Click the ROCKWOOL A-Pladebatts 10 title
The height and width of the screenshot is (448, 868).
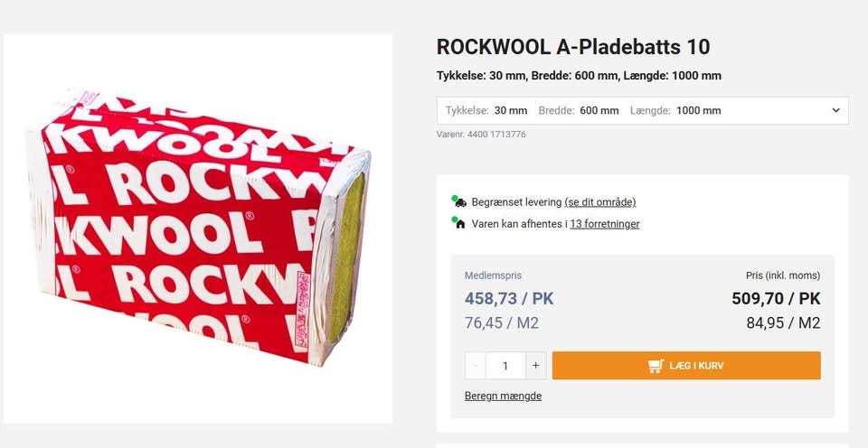point(572,47)
